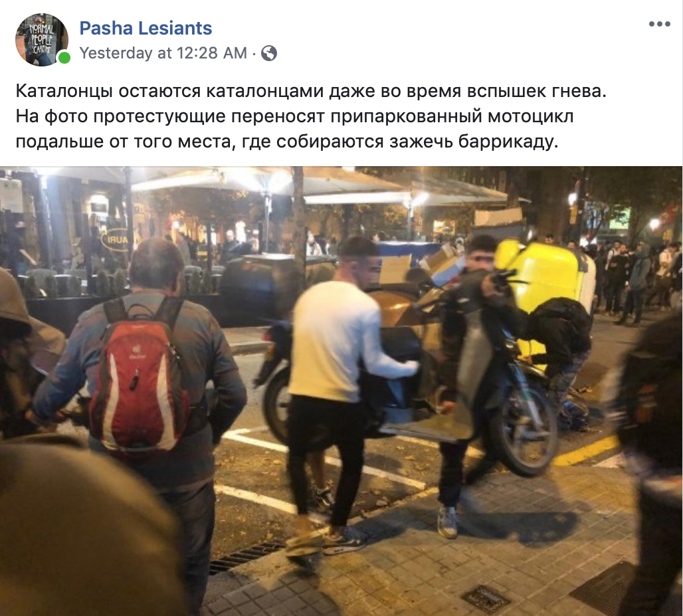Click the globe public privacy icon
The width and height of the screenshot is (683, 616).
coord(269,53)
